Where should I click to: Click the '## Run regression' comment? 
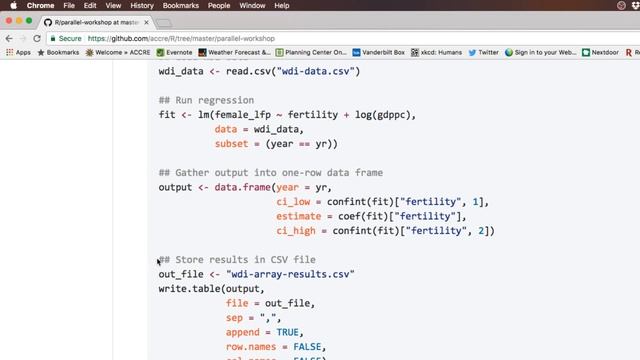pyautogui.click(x=206, y=100)
